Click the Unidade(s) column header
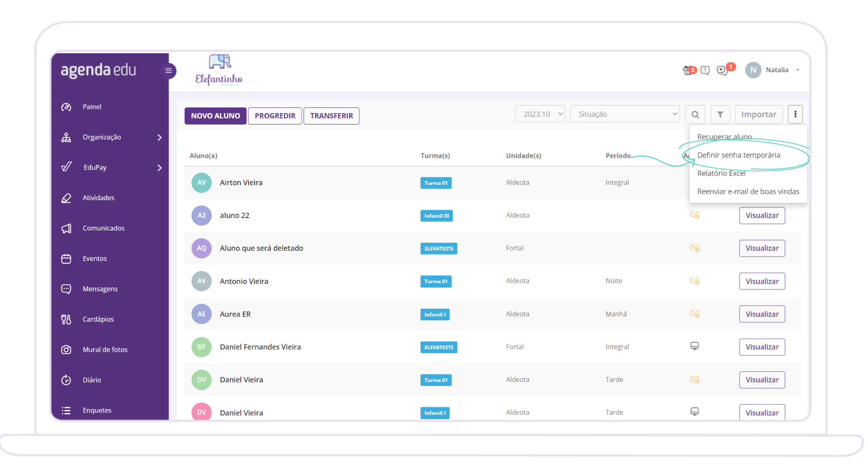The image size is (868, 470). [x=524, y=156]
